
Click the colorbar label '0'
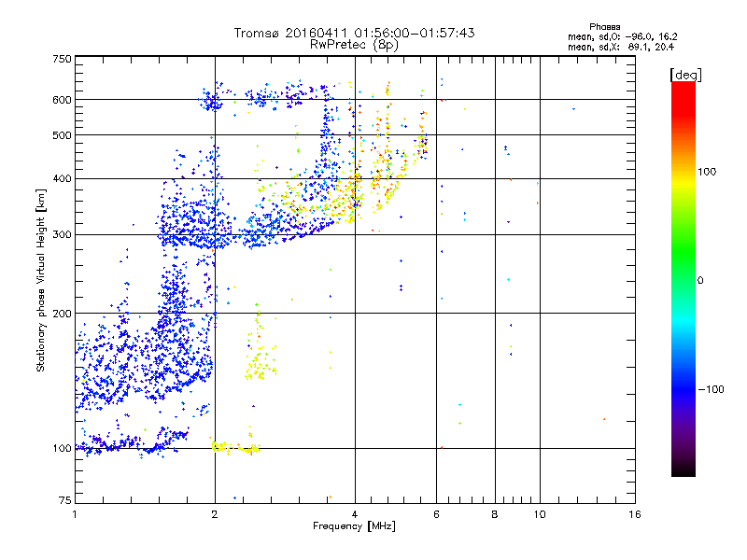coord(699,280)
